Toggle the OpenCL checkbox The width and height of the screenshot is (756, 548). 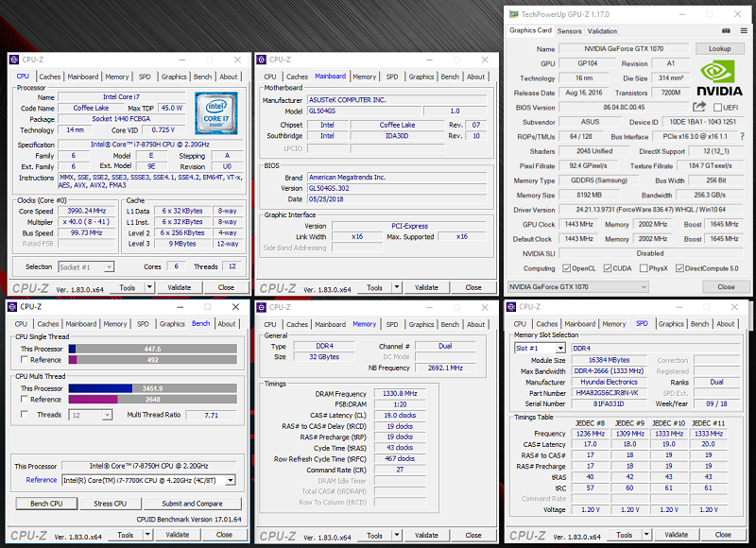pos(566,268)
